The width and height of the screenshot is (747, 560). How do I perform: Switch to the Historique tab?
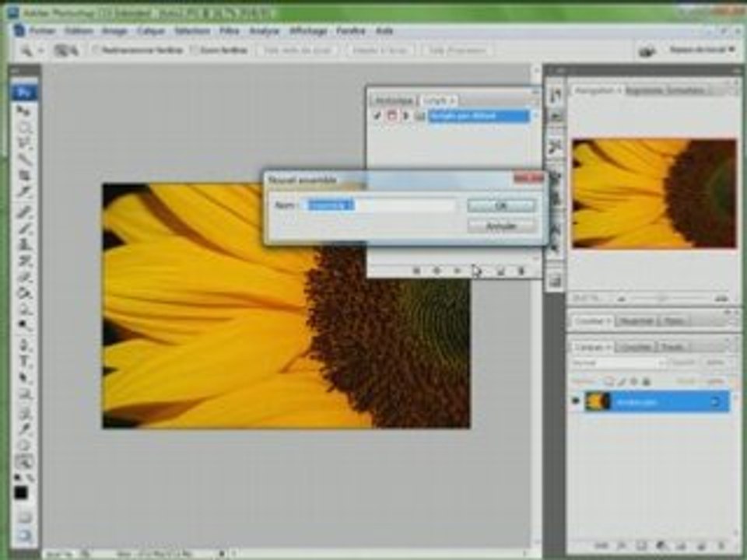[x=394, y=100]
